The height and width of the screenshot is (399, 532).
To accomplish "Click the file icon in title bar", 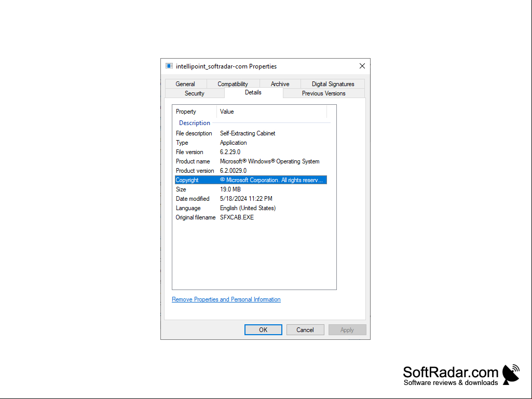I will pyautogui.click(x=169, y=66).
